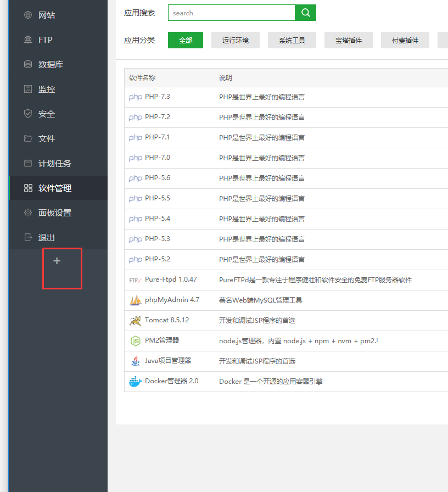Viewport: 448px width, 492px height.
Task: Click the 说明 column header
Action: click(226, 78)
